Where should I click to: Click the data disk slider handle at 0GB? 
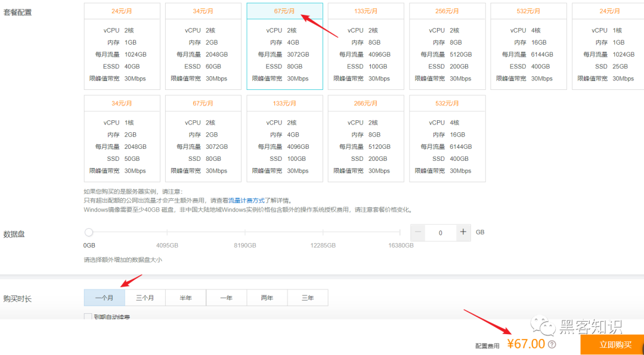(x=89, y=233)
